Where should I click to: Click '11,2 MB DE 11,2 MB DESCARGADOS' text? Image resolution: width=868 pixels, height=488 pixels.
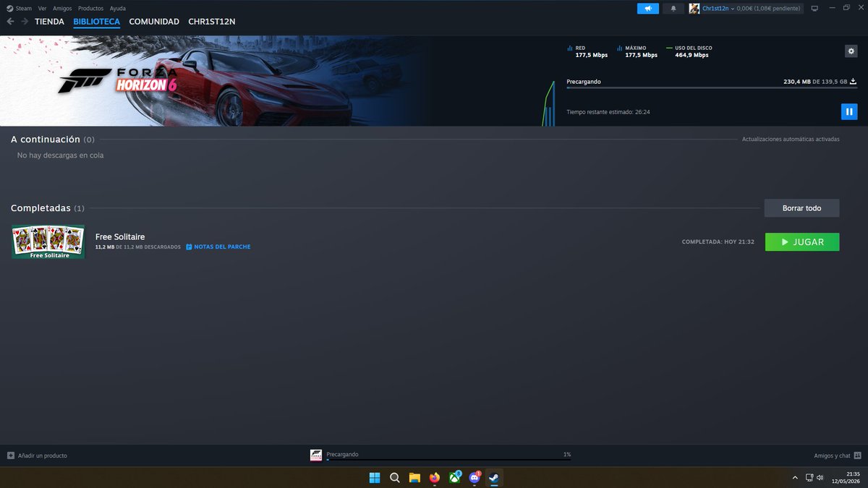(x=138, y=247)
